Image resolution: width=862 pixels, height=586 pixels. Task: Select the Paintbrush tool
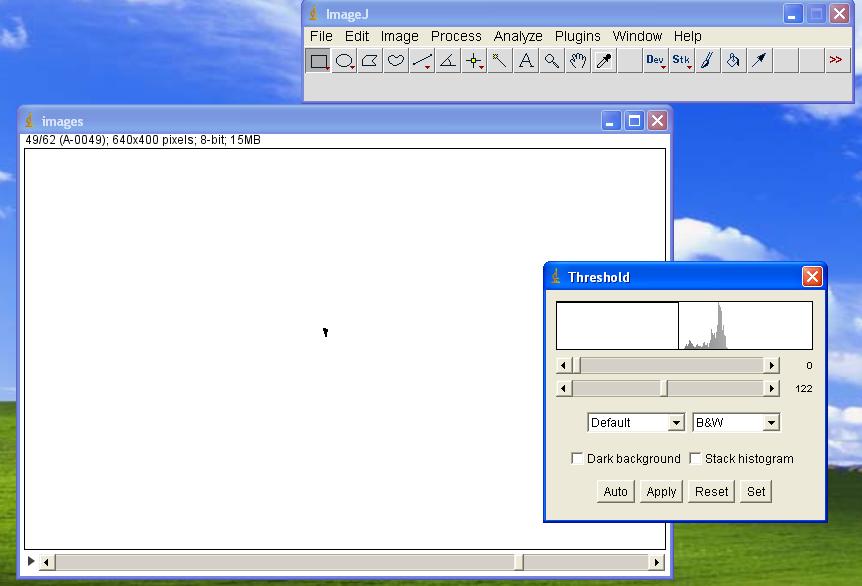[707, 60]
